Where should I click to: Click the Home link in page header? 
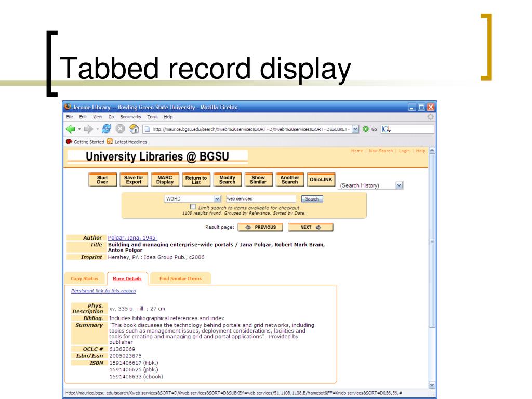[x=357, y=151]
